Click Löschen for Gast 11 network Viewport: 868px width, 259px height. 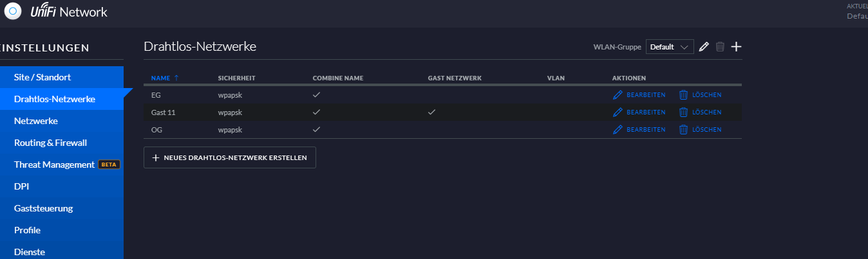706,112
